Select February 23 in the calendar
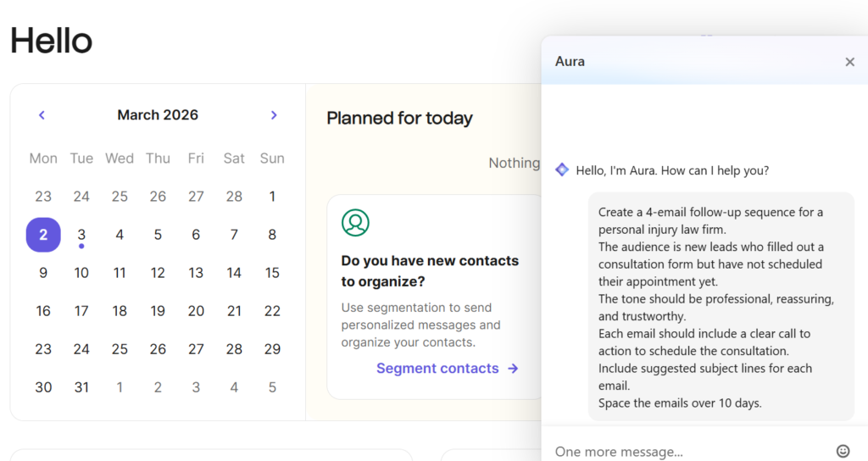Image resolution: width=868 pixels, height=461 pixels. (43, 197)
